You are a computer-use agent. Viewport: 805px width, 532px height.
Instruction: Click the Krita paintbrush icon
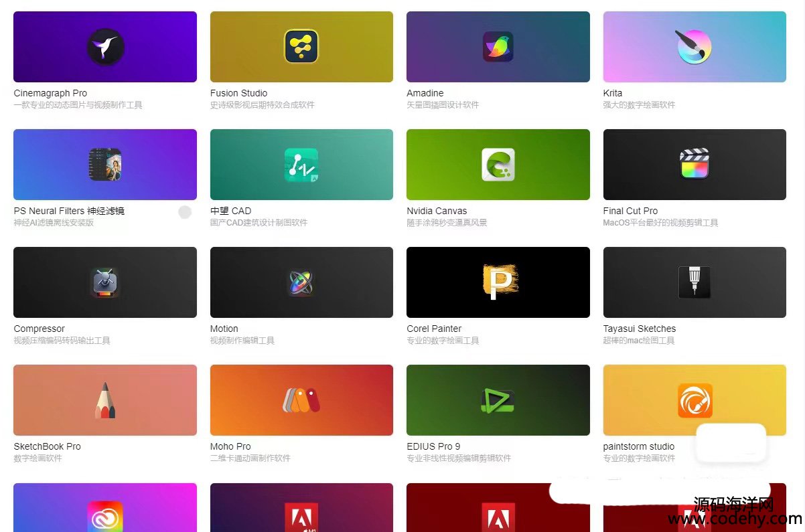[x=693, y=47]
